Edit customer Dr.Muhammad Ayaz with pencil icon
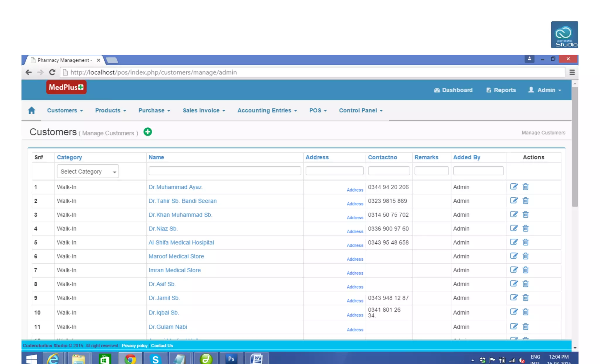Viewport: 600px width, 364px height. pyautogui.click(x=514, y=187)
